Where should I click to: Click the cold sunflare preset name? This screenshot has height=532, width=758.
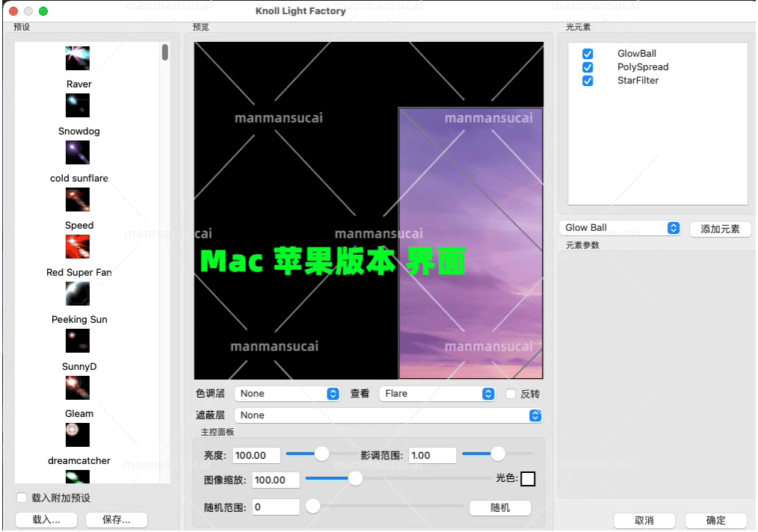pyautogui.click(x=78, y=179)
